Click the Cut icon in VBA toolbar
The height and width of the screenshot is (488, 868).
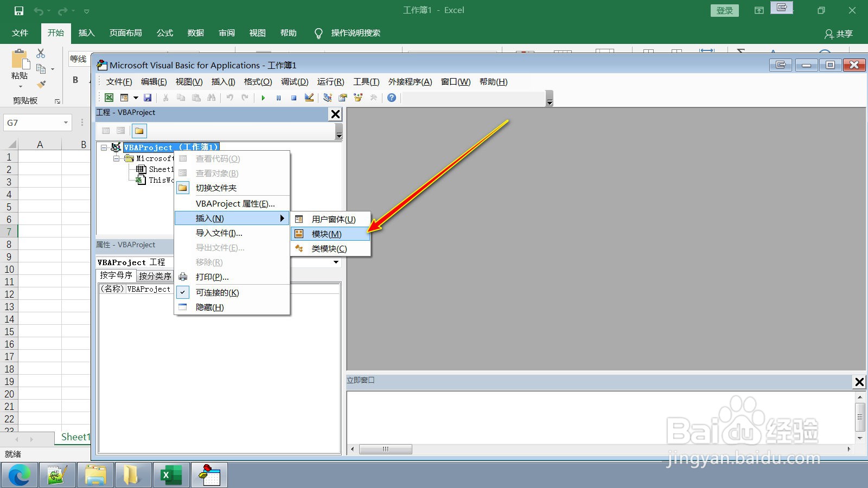(x=165, y=98)
